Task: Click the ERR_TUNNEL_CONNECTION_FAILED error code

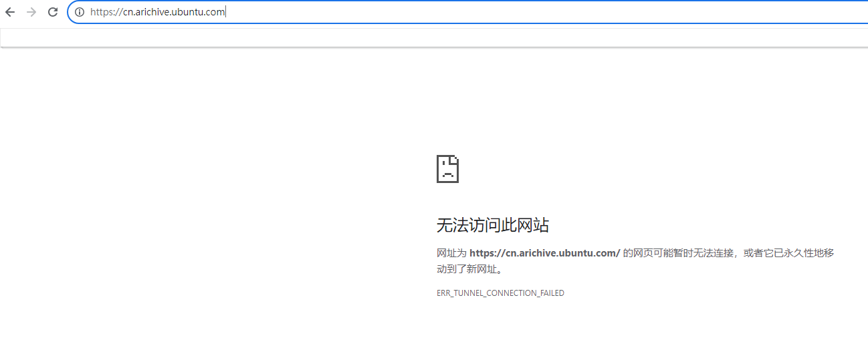Action: (500, 293)
